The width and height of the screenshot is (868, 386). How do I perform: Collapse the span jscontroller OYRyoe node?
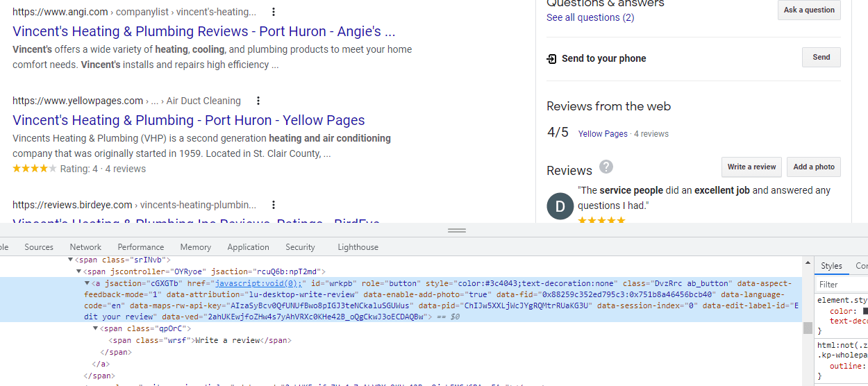[78, 271]
